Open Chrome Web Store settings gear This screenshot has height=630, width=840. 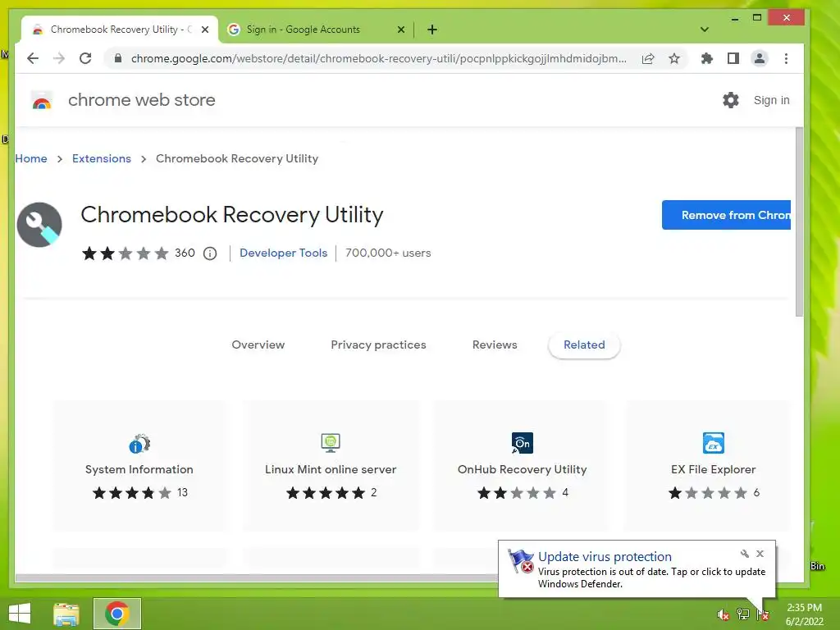[x=731, y=99]
